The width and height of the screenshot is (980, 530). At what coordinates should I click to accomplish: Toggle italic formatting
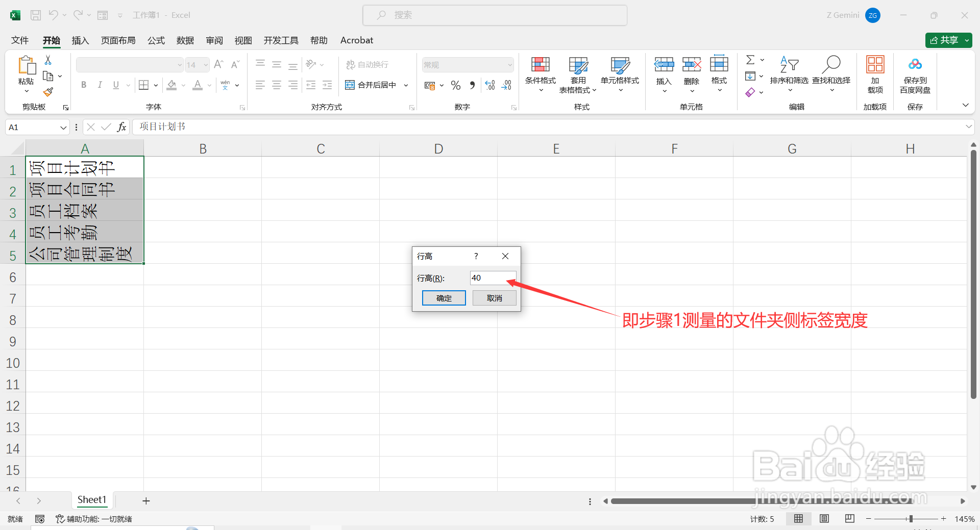click(100, 85)
